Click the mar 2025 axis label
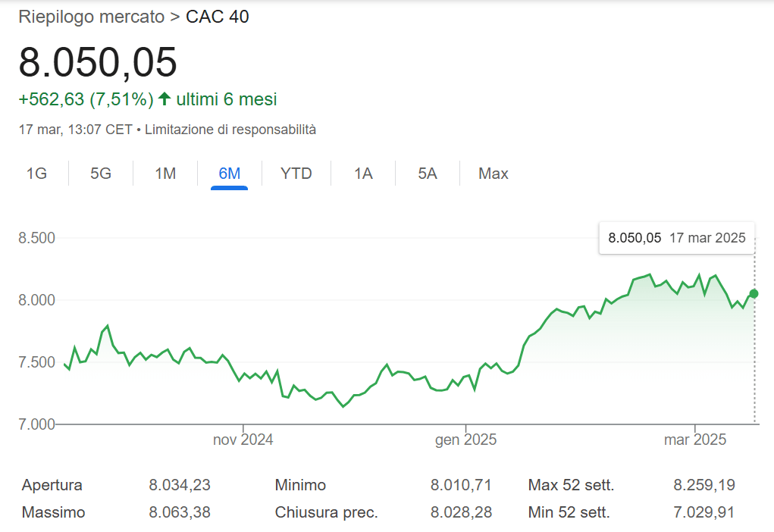This screenshot has width=774, height=532. coord(694,439)
